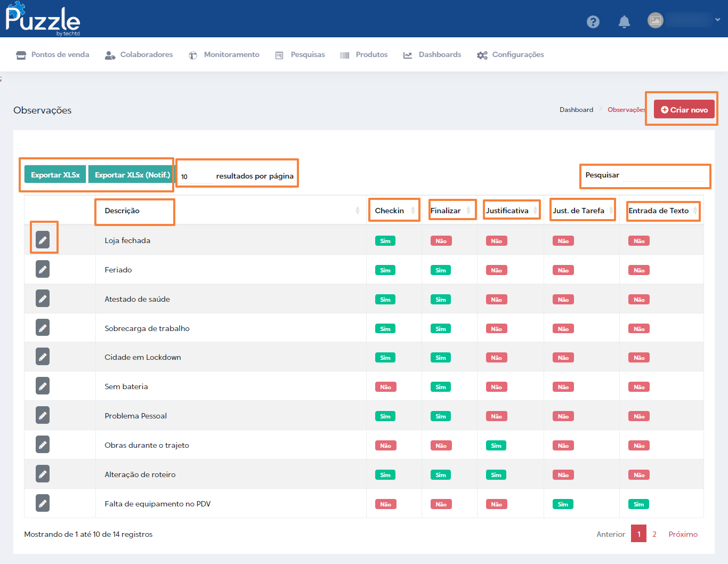Click pencil icon beside Alteração de roteiro
Screen dimensions: 728x564
click(x=43, y=474)
